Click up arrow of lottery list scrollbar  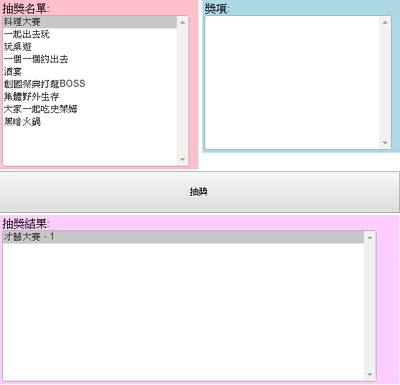tap(182, 22)
